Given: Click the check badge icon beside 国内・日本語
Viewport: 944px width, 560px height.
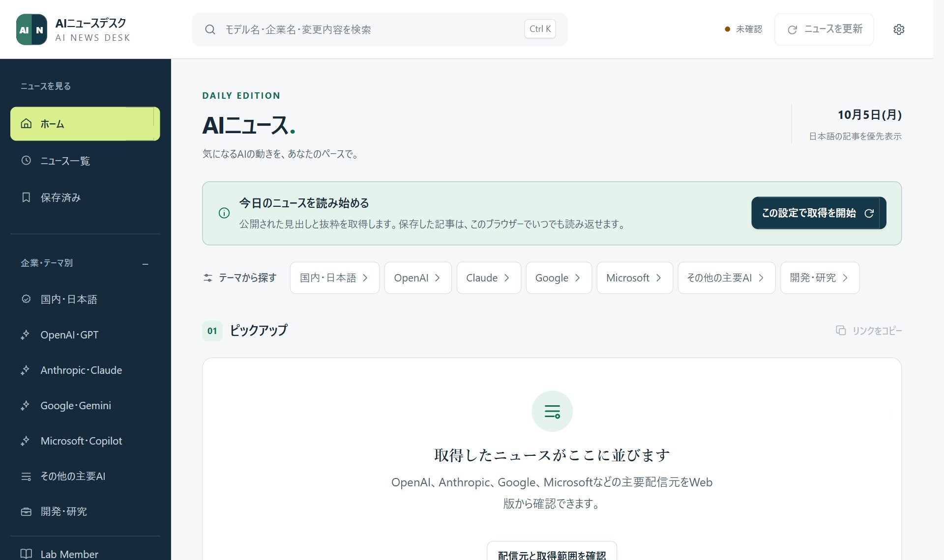Looking at the screenshot, I should (x=26, y=299).
